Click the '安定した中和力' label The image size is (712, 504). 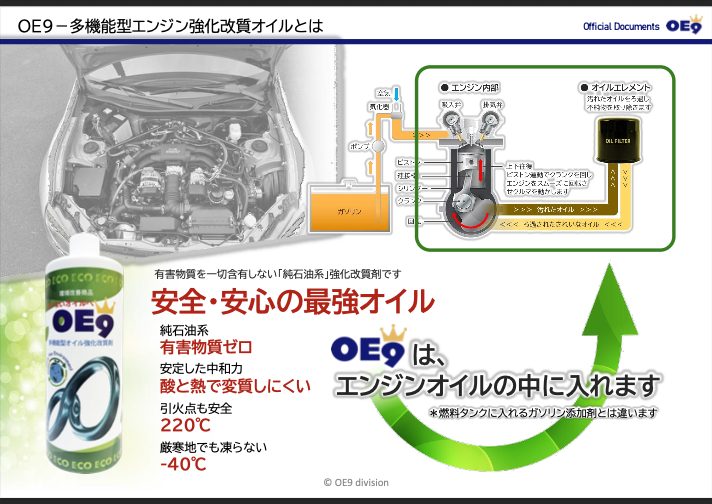[201, 368]
